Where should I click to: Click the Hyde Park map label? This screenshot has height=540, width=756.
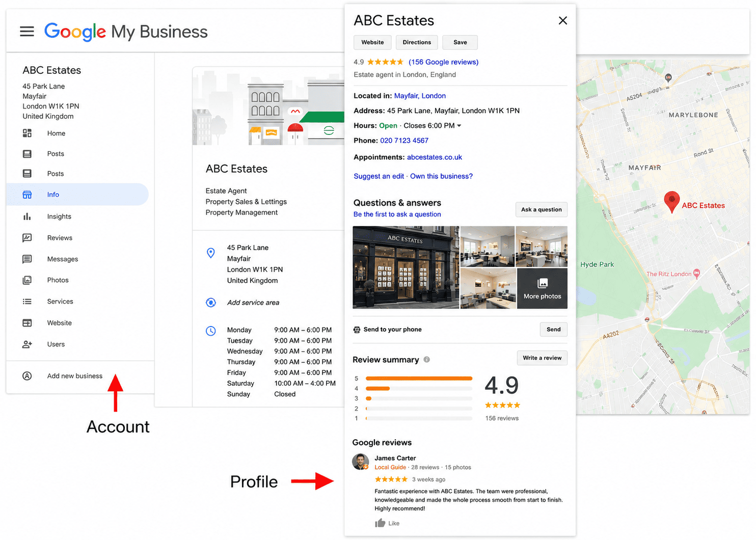pyautogui.click(x=597, y=265)
